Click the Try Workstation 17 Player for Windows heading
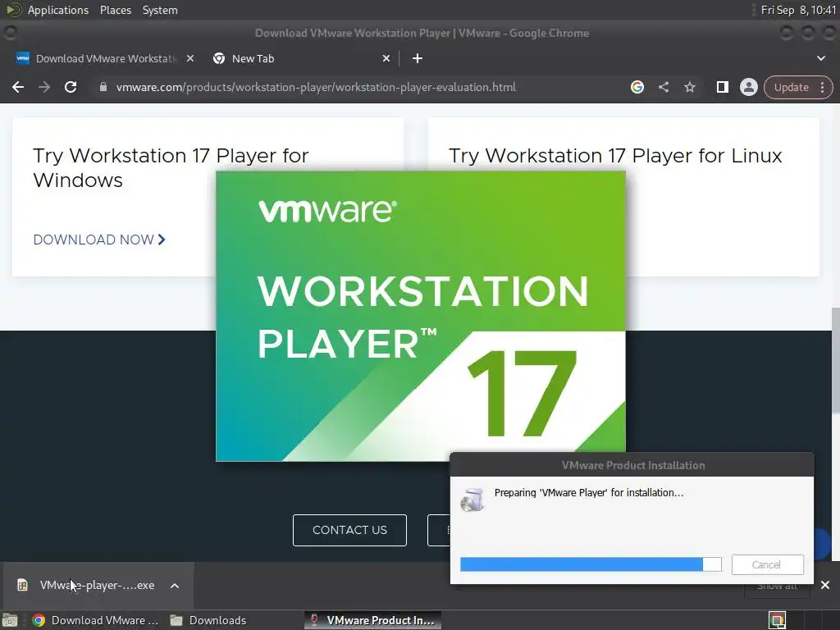The width and height of the screenshot is (840, 630). coord(171,167)
